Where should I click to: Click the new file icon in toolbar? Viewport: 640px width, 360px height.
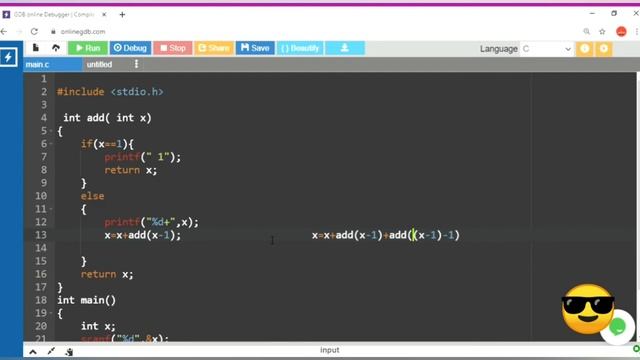pos(36,48)
